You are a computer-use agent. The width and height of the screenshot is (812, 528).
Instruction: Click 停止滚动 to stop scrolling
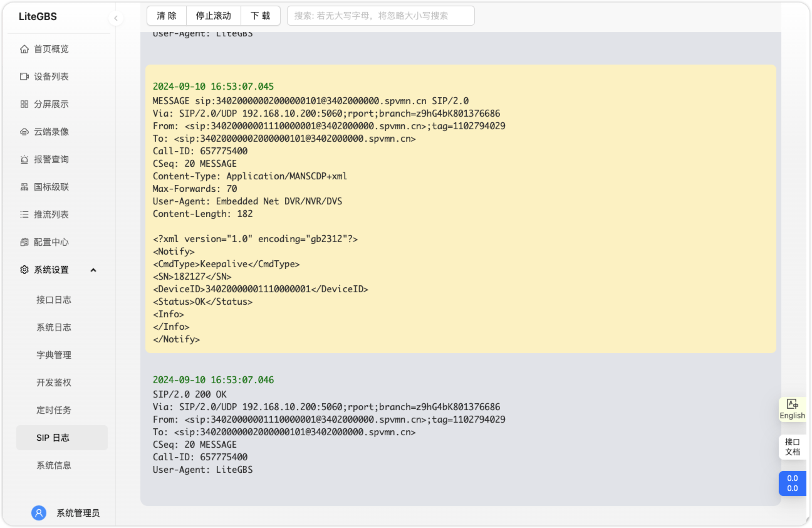pyautogui.click(x=214, y=16)
